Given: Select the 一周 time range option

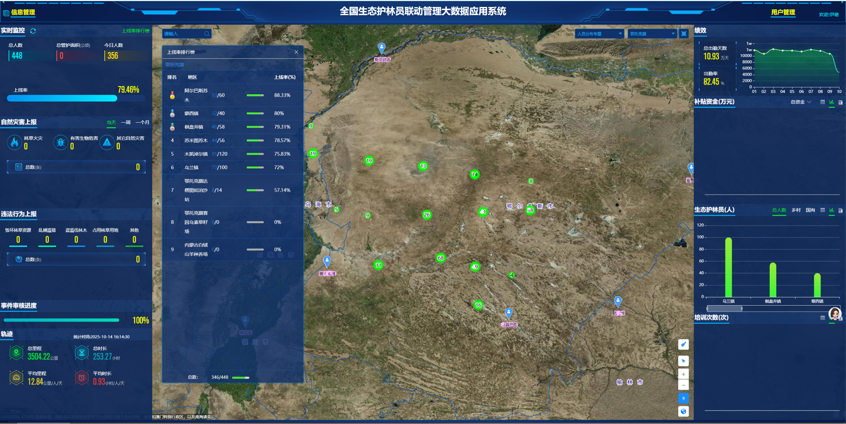Looking at the screenshot, I should pyautogui.click(x=126, y=122).
